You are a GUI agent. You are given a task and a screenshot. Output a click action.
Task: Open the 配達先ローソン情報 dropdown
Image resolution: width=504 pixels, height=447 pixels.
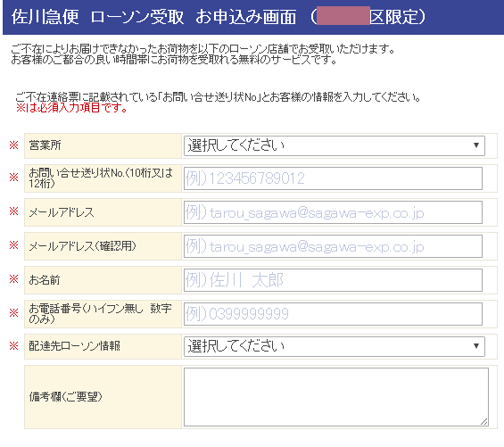(x=335, y=346)
